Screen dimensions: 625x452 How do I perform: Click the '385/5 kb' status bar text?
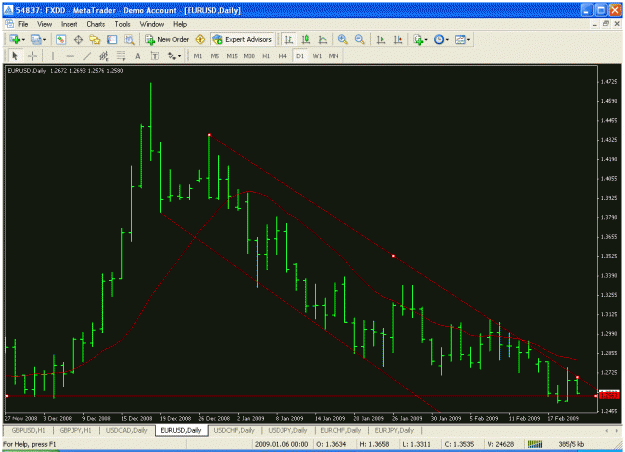[571, 444]
